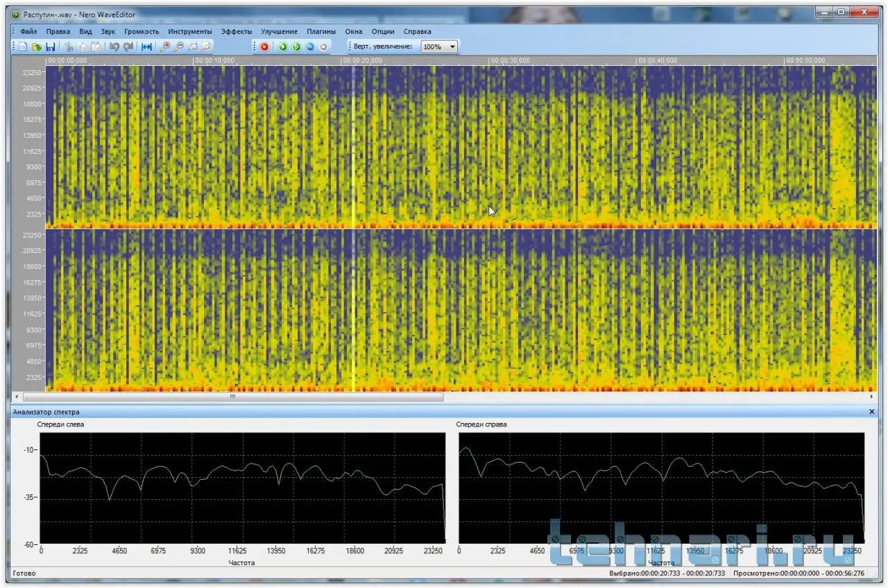This screenshot has width=888, height=588.
Task: Open the Улучшение menu
Action: tap(279, 31)
